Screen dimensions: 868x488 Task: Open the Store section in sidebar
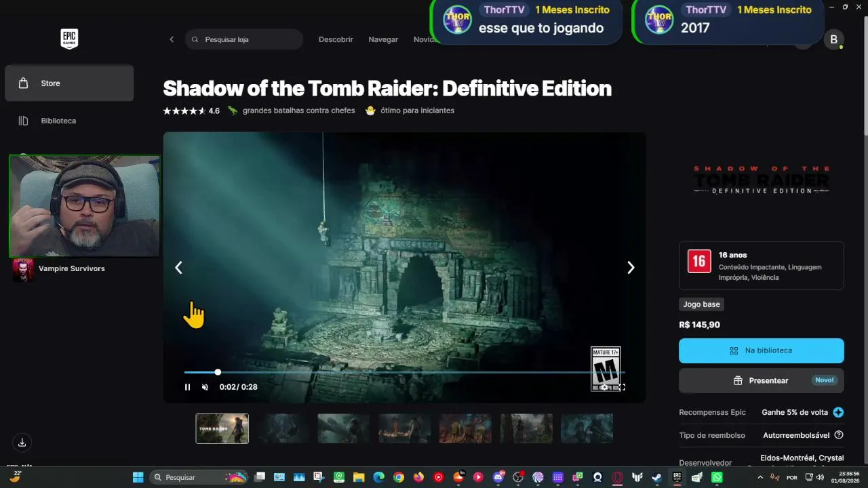[x=69, y=83]
